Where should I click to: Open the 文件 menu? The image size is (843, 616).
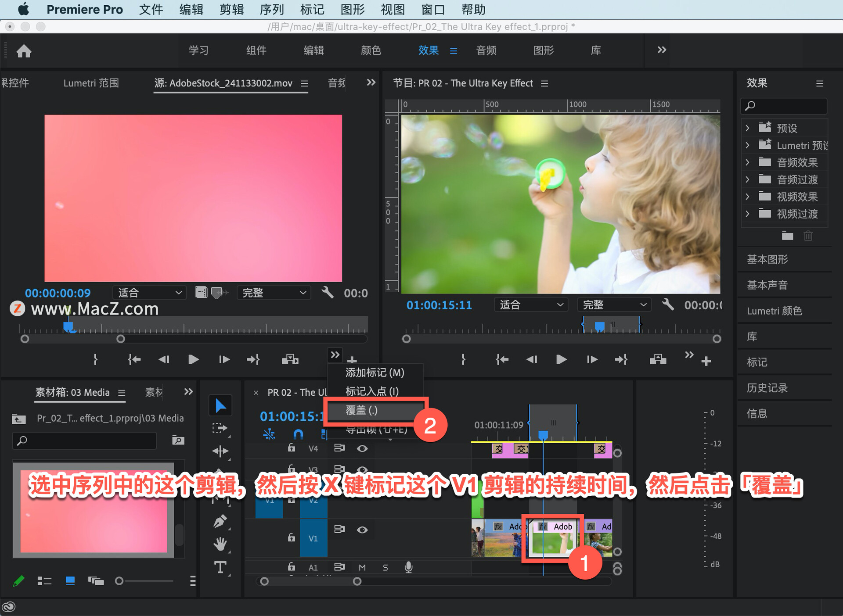pyautogui.click(x=151, y=9)
